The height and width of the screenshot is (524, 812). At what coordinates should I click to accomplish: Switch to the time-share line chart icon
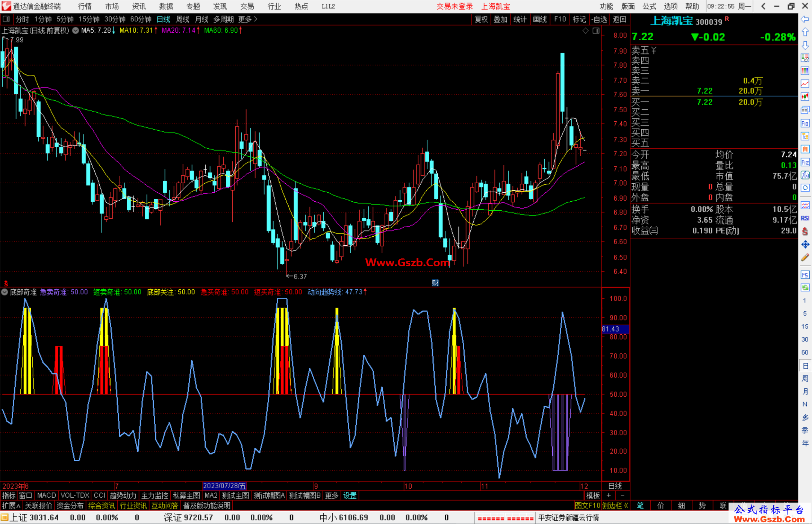[x=805, y=84]
